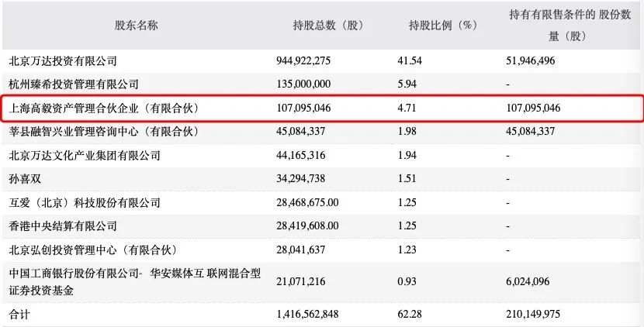This screenshot has width=644, height=327.
Task: Click the 合计 total row label
Action: click(x=19, y=315)
